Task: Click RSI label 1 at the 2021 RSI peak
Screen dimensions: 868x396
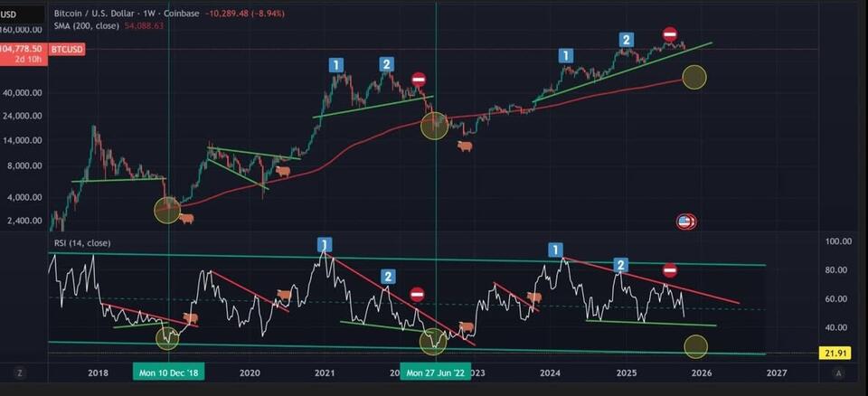Action: click(x=325, y=244)
